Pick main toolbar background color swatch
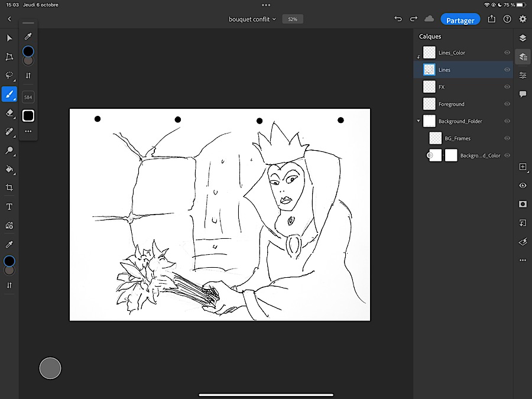532x399 pixels. 9,270
